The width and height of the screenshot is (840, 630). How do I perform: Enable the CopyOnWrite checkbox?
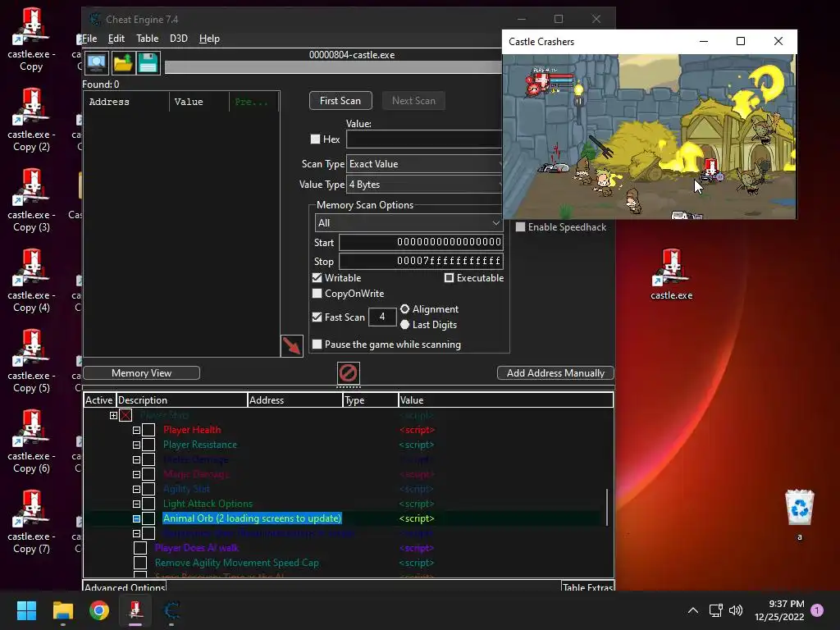pyautogui.click(x=317, y=293)
